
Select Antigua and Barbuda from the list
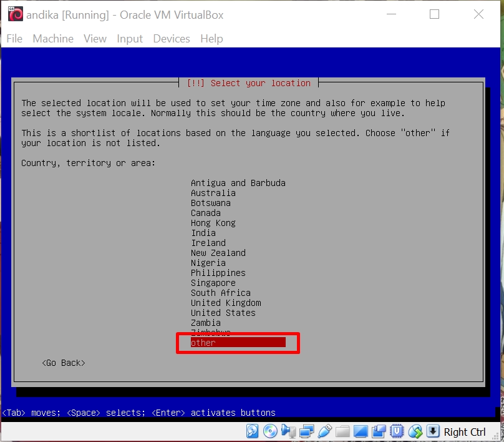(x=238, y=183)
